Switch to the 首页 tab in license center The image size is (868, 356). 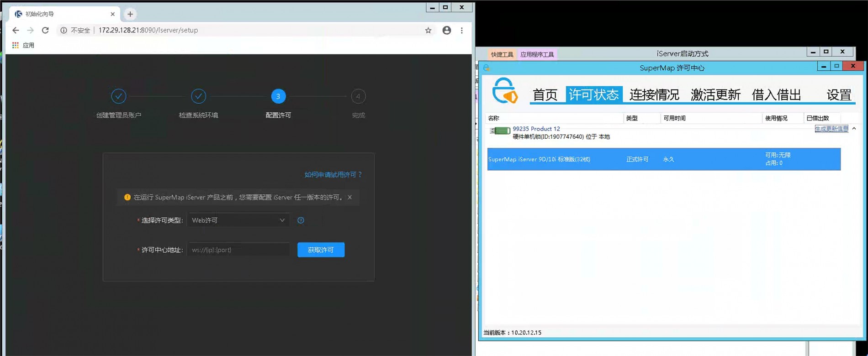[x=545, y=94]
